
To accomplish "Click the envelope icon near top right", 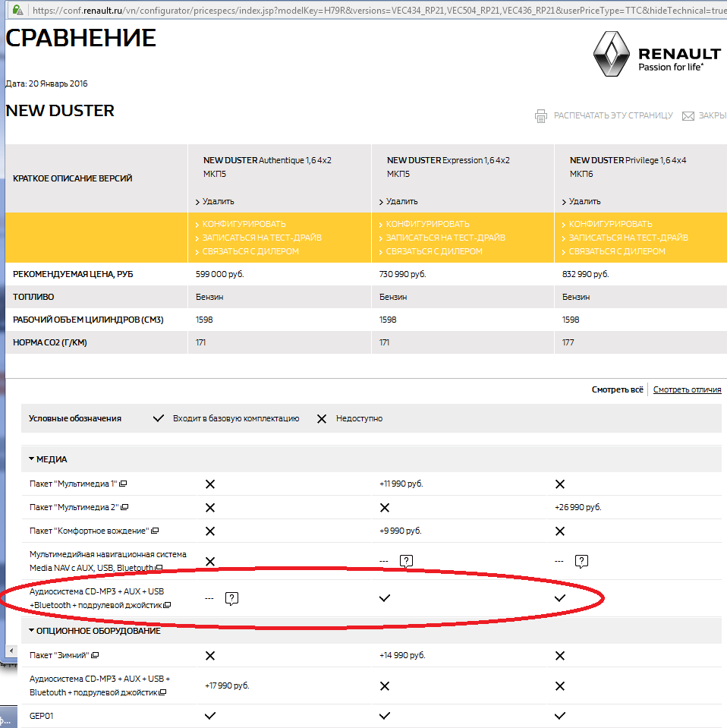I will click(688, 116).
